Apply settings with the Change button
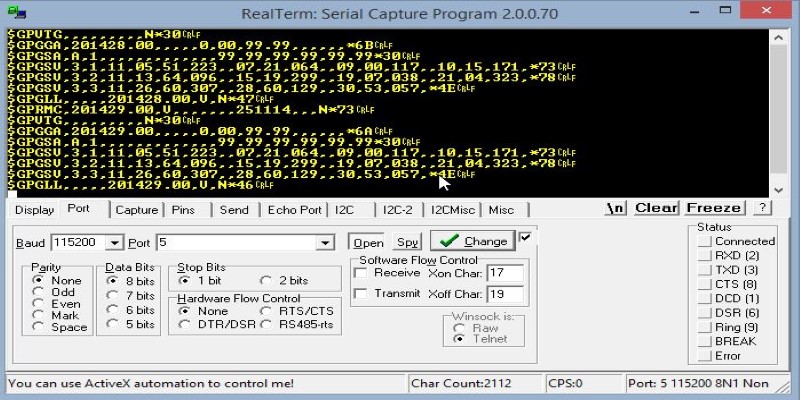 click(473, 241)
